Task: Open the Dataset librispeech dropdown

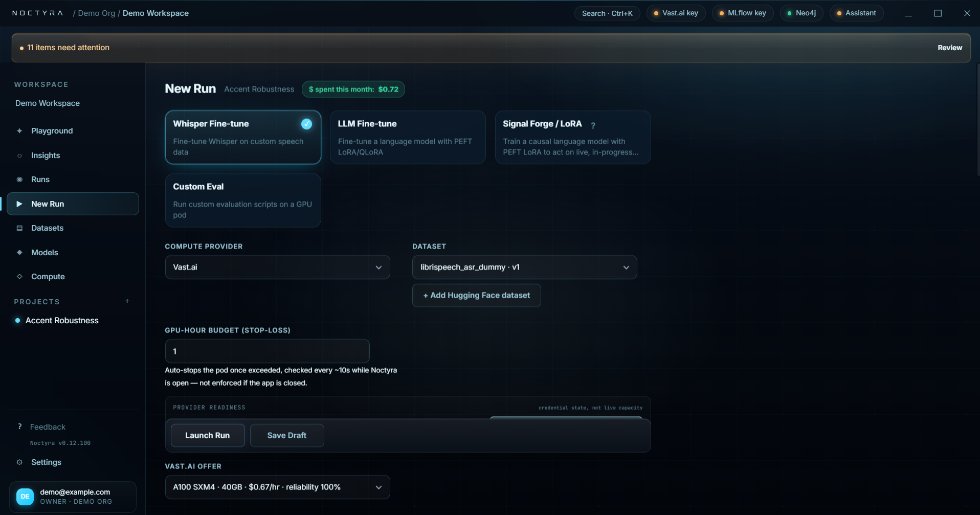Action: (524, 267)
